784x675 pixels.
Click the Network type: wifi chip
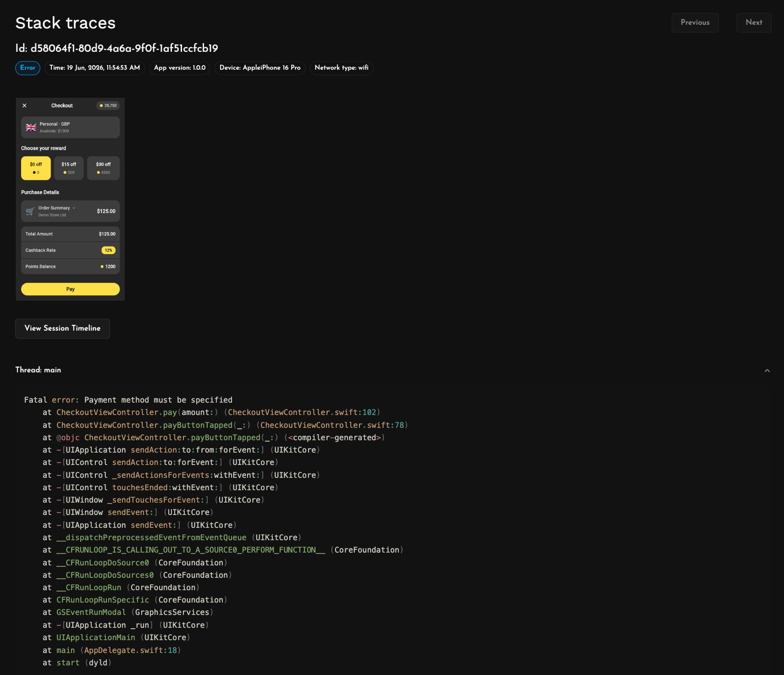(x=342, y=68)
